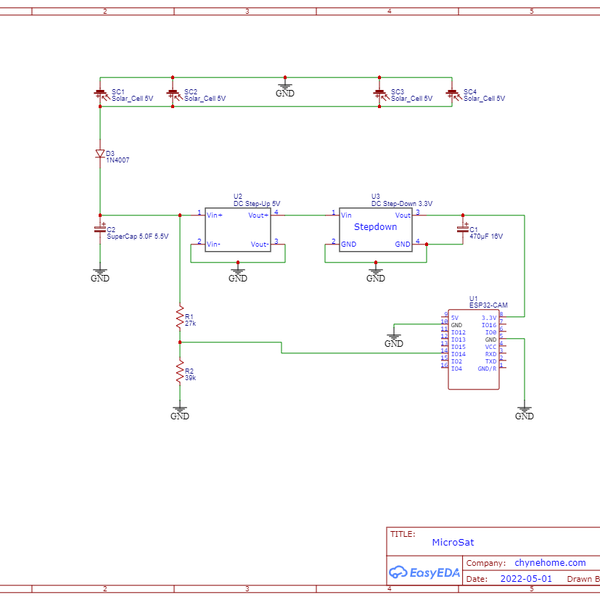This screenshot has height=600, width=600.
Task: Click the EasyEDA logo in title block
Action: tap(424, 572)
